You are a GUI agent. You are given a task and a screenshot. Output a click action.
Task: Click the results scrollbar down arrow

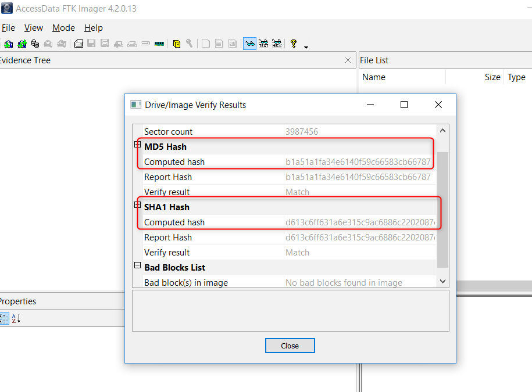pos(442,281)
